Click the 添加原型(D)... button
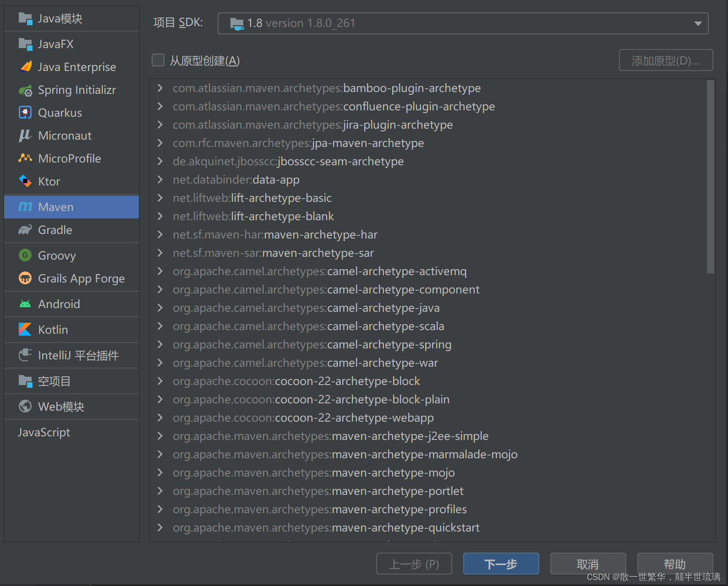Image resolution: width=728 pixels, height=586 pixels. coord(666,60)
